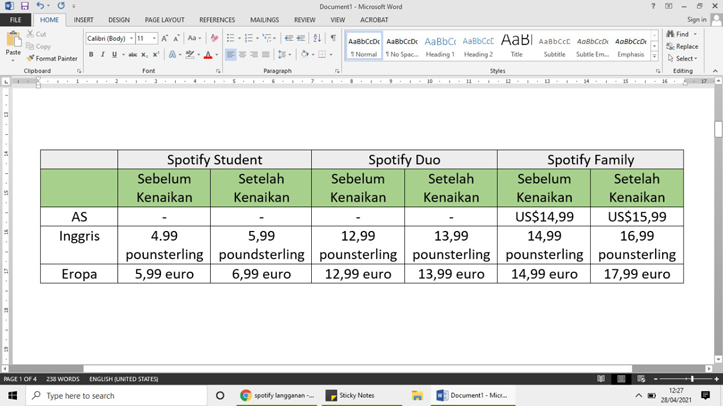Click Windows search box in taskbar
Screen dimensions: 723x406
(115, 395)
